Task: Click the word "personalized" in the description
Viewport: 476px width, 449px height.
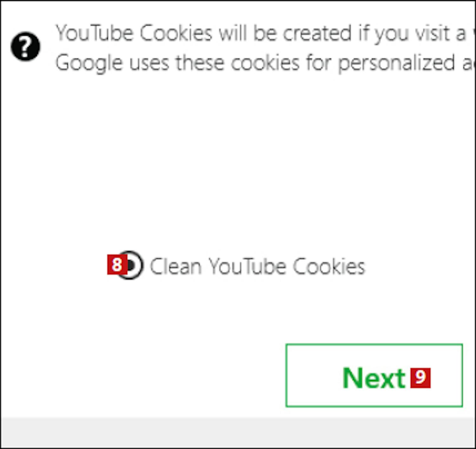Action: tap(397, 63)
